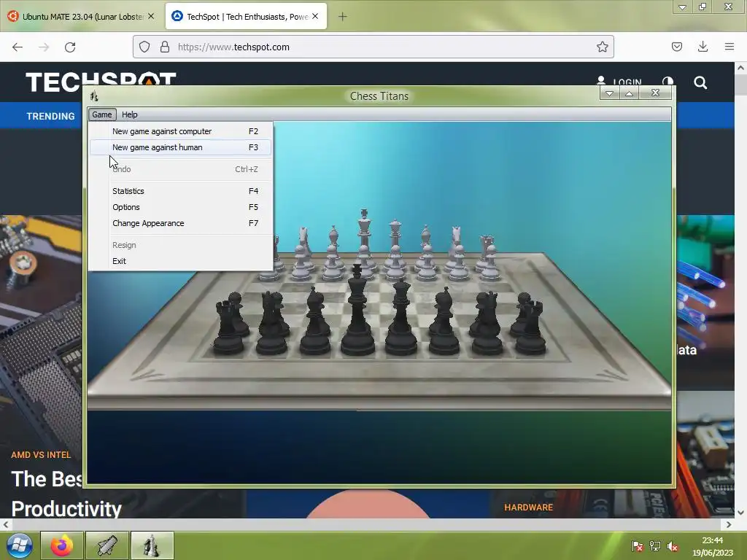This screenshot has width=747, height=560.
Task: Click the Chess Titans taskbar icon
Action: pyautogui.click(x=152, y=545)
